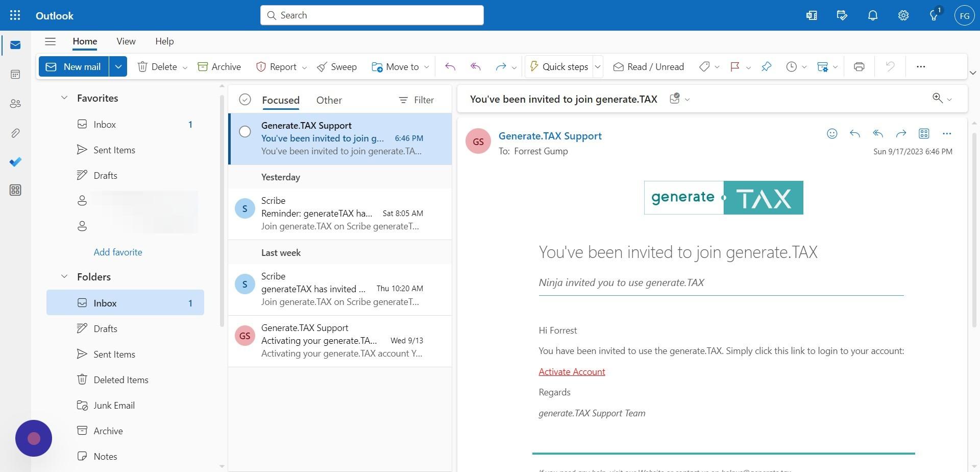Open Report options dropdown
This screenshot has width=980, height=472.
point(304,67)
